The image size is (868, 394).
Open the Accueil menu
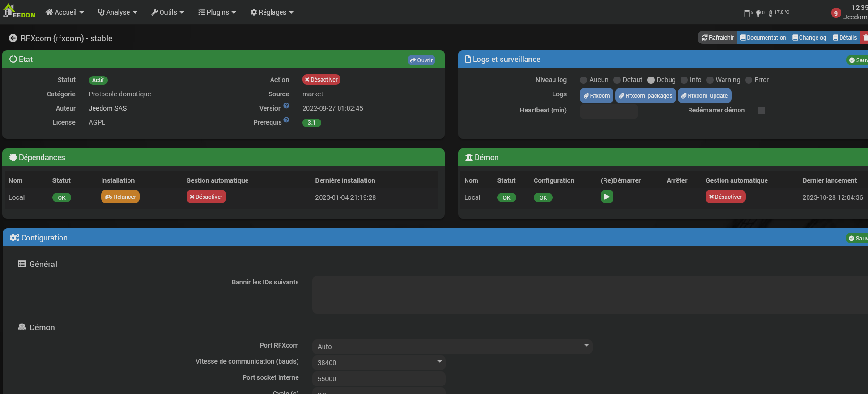click(x=65, y=12)
